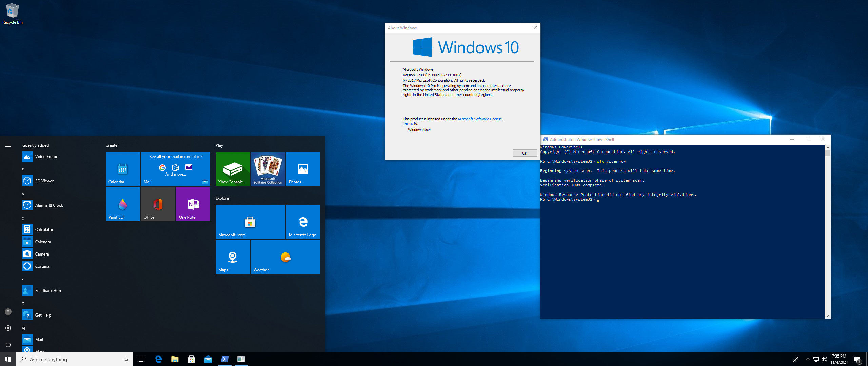Open Microsoft Store on the taskbar

tap(192, 359)
